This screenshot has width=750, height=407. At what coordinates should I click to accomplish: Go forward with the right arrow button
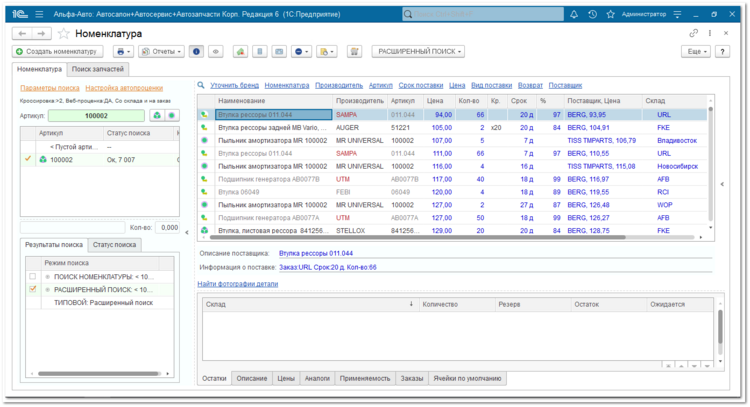pyautogui.click(x=41, y=33)
